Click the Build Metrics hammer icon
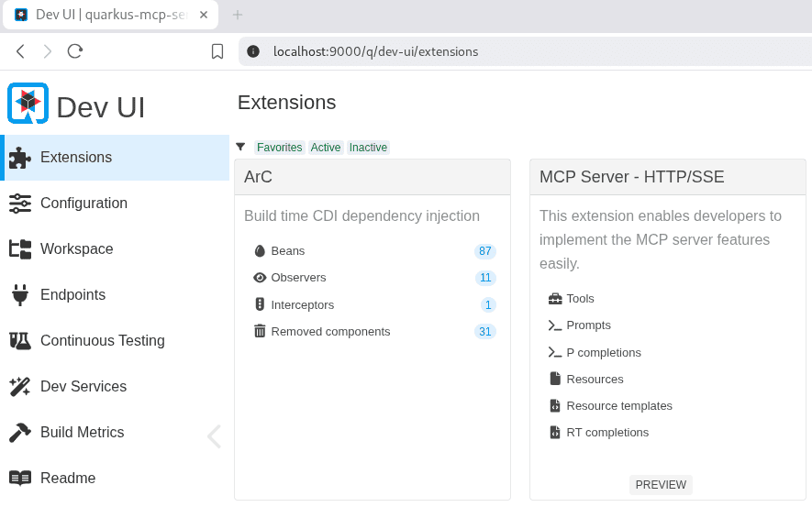812x507 pixels. pyautogui.click(x=20, y=433)
